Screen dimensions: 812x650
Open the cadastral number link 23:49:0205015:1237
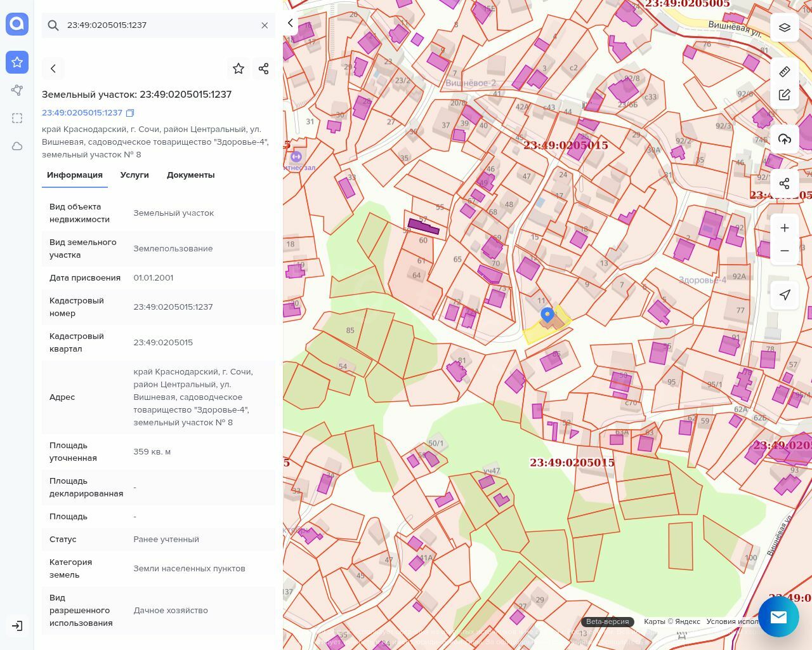pos(82,113)
